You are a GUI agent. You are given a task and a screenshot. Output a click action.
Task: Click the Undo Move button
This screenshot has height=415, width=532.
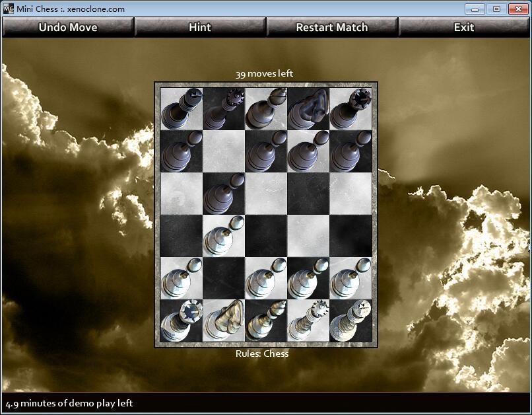pos(68,27)
